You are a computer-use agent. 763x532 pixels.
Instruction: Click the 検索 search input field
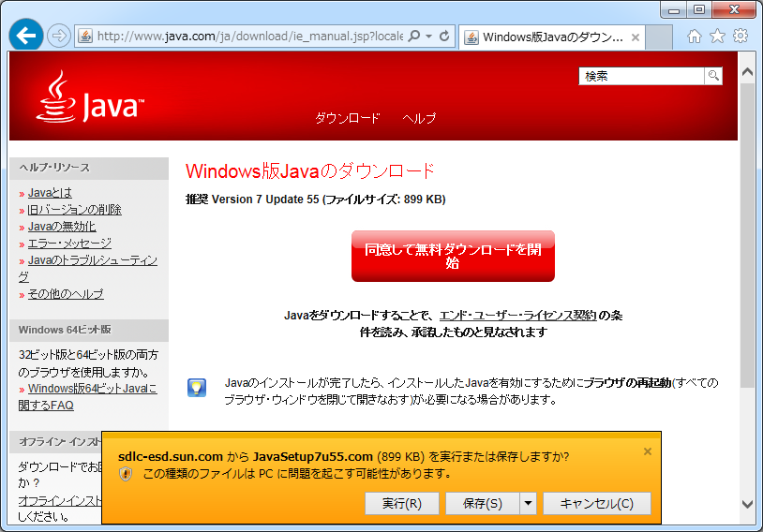tap(641, 76)
